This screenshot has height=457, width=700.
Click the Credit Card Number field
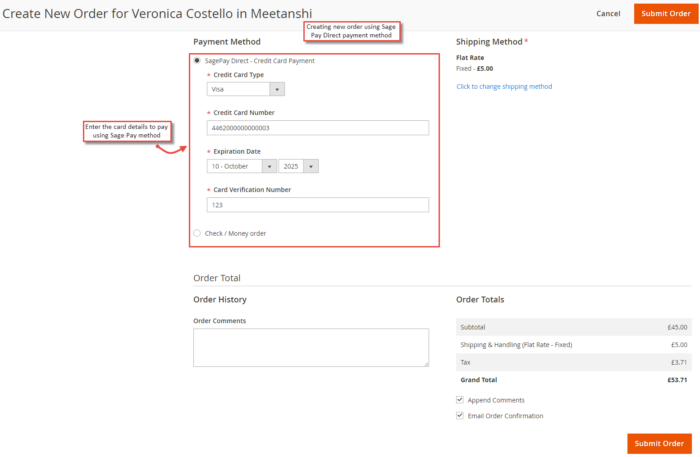coord(317,128)
